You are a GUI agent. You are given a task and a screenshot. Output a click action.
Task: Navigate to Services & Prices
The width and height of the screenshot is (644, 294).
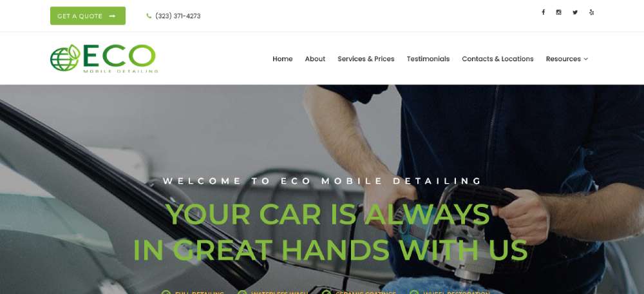366,59
